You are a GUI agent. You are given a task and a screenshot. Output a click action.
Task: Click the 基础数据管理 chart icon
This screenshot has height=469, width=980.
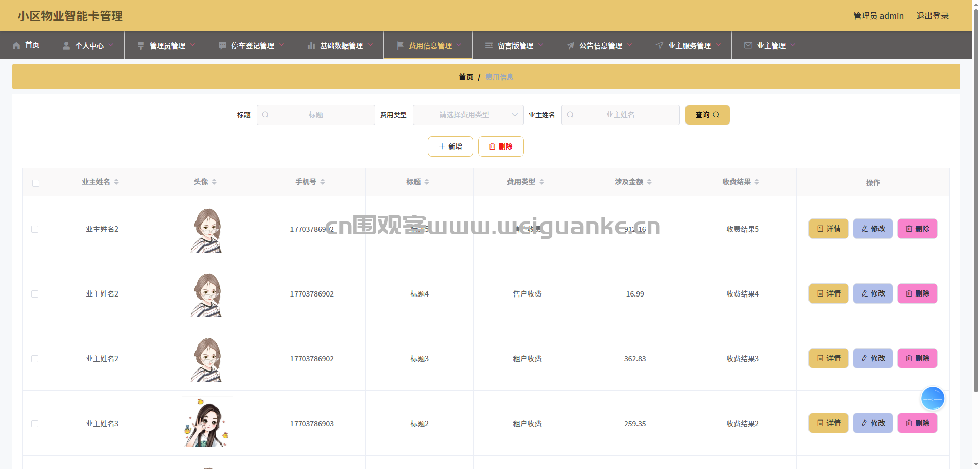(312, 45)
